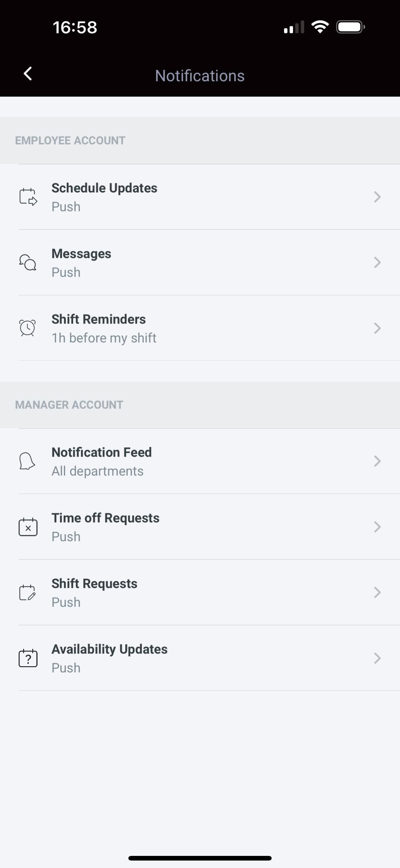
Task: Select the Shift Reminders label
Action: click(x=99, y=319)
